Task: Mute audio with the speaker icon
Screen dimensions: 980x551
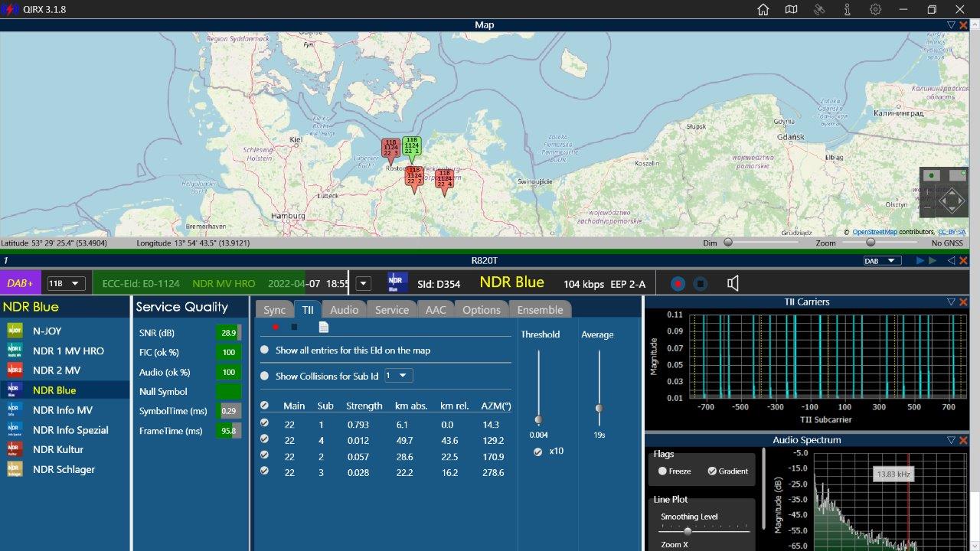Action: coord(733,284)
